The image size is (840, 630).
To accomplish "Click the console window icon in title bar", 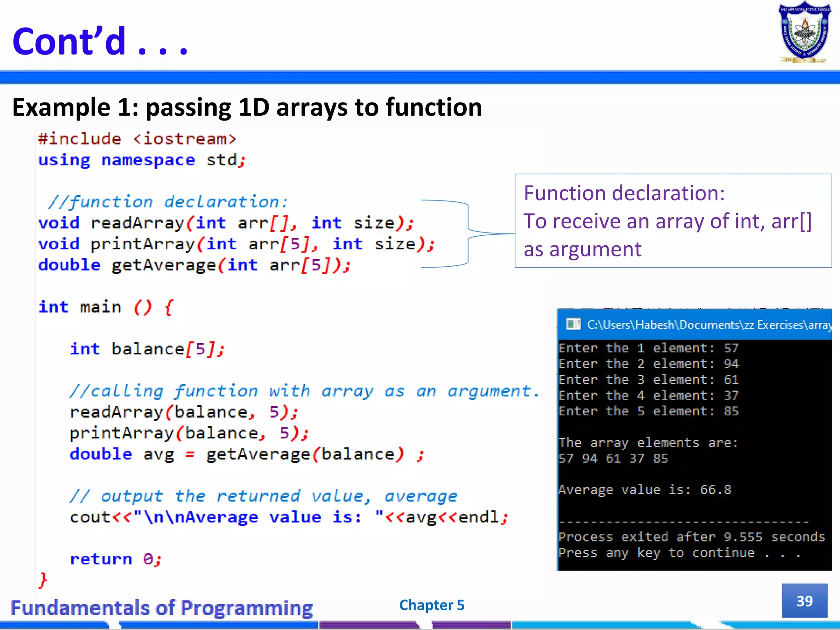I will click(x=573, y=324).
